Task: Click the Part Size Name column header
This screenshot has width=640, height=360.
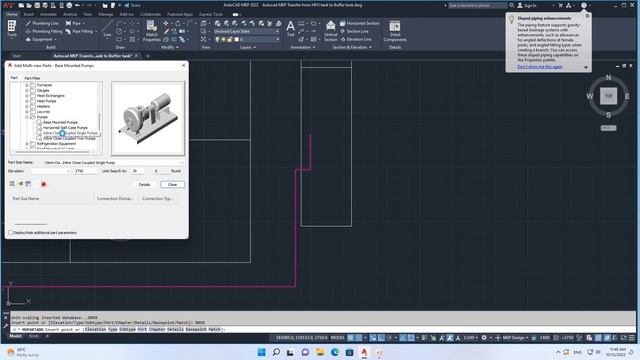Action: [x=26, y=198]
